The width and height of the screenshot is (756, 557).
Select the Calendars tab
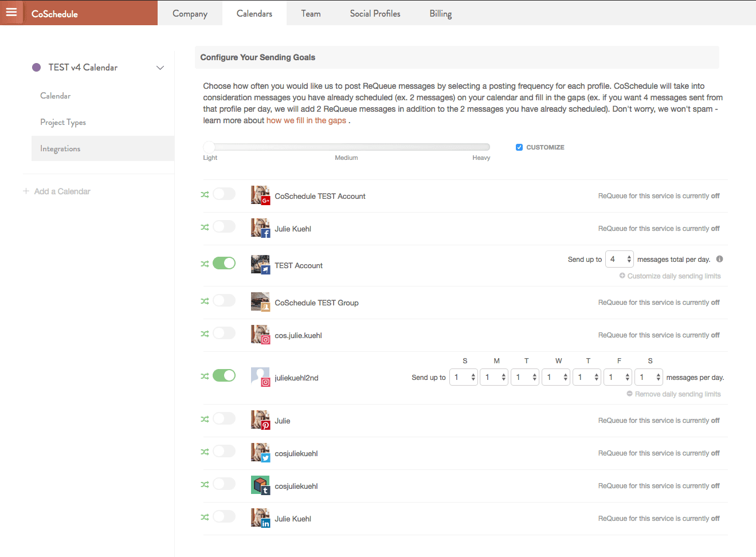[254, 13]
